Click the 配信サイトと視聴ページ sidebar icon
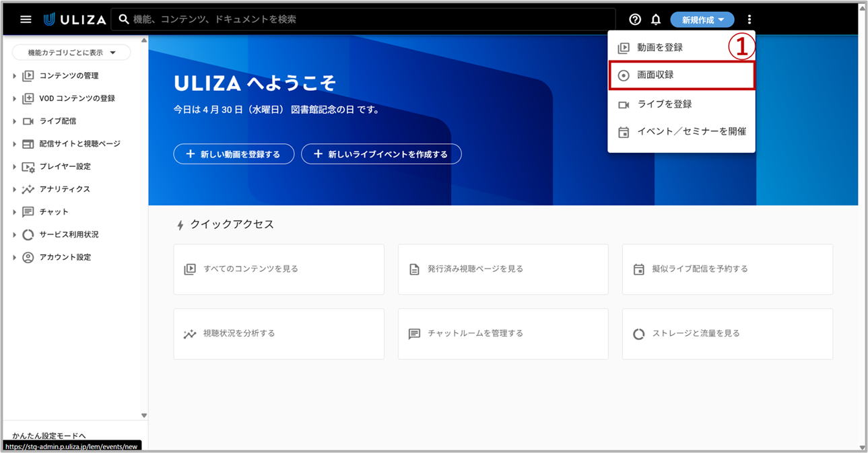Screen dimensions: 868x453 click(28, 144)
